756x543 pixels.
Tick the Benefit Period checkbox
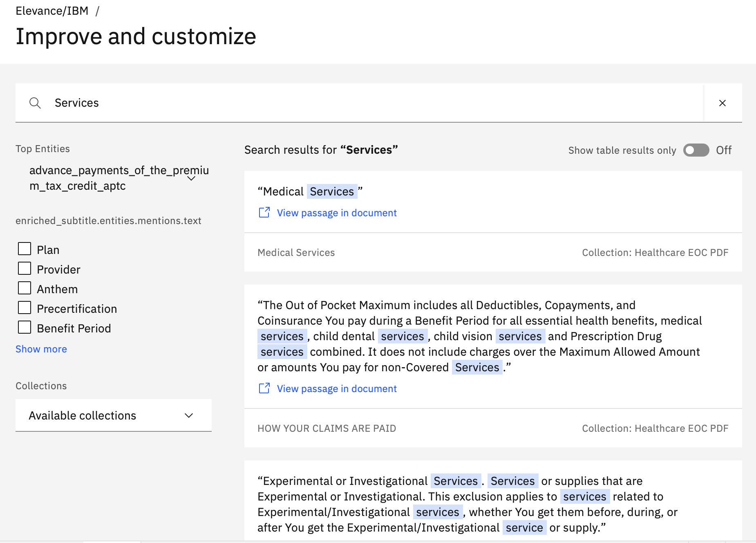tap(25, 328)
